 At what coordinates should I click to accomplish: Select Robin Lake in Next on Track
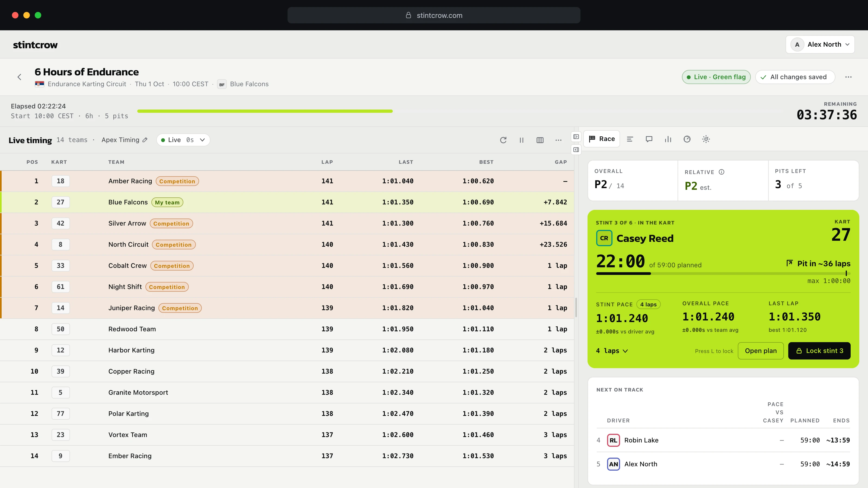723,440
